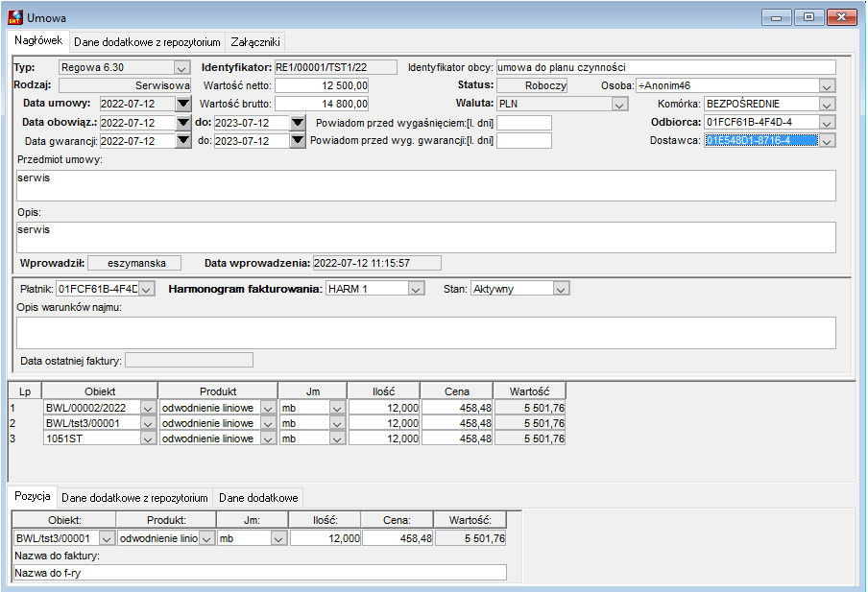
Task: Expand the Waluta PLN dropdown
Action: click(x=619, y=104)
